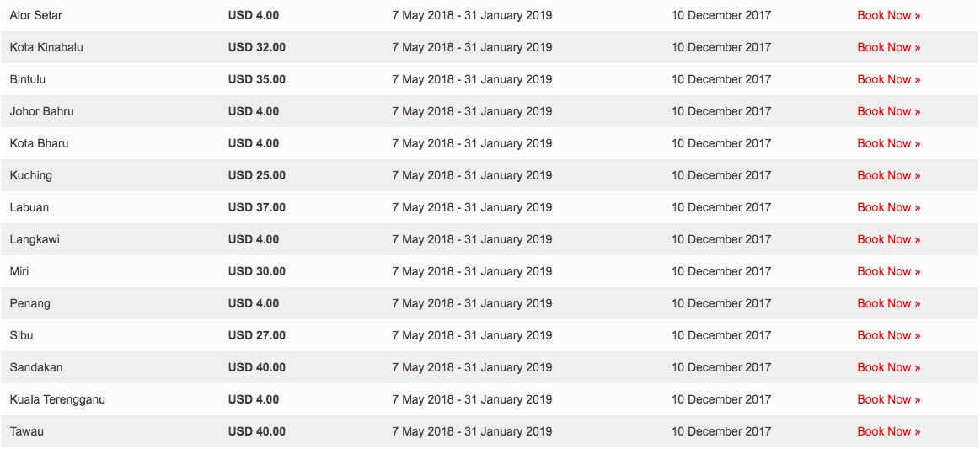Image resolution: width=980 pixels, height=449 pixels.
Task: Select the Kuala Terengganu destination cell
Action: (x=57, y=399)
